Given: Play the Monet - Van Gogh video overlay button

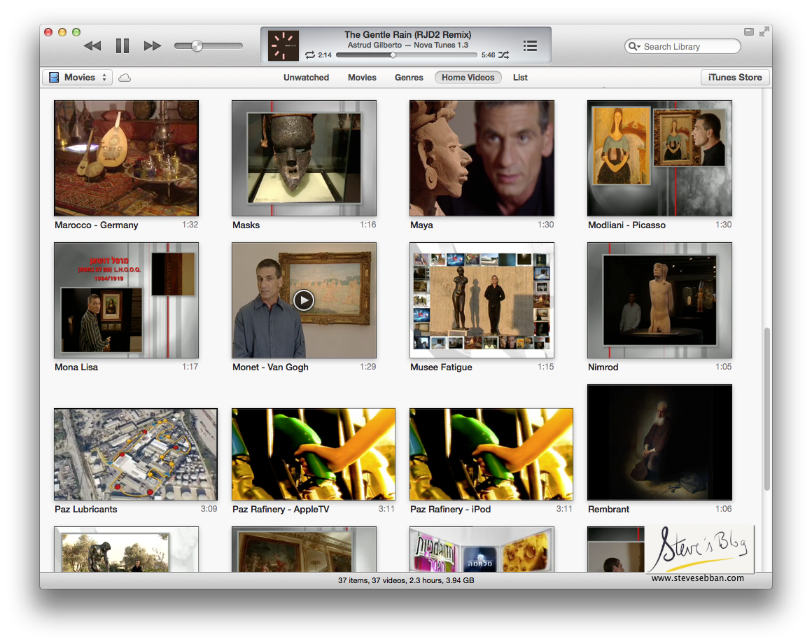Looking at the screenshot, I should 304,300.
